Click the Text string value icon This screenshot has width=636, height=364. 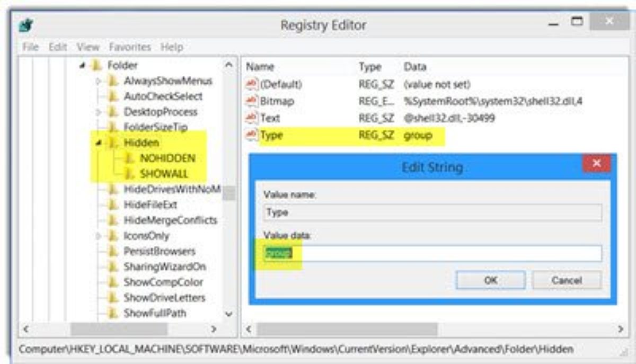pyautogui.click(x=252, y=118)
